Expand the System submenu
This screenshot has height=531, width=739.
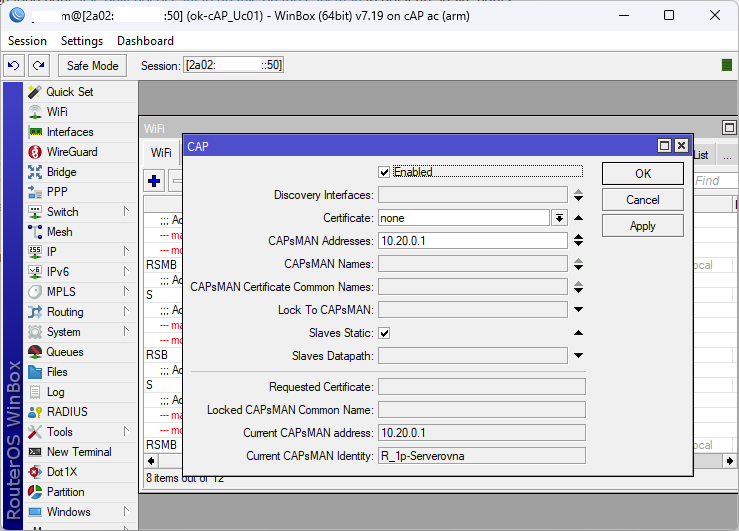[126, 332]
